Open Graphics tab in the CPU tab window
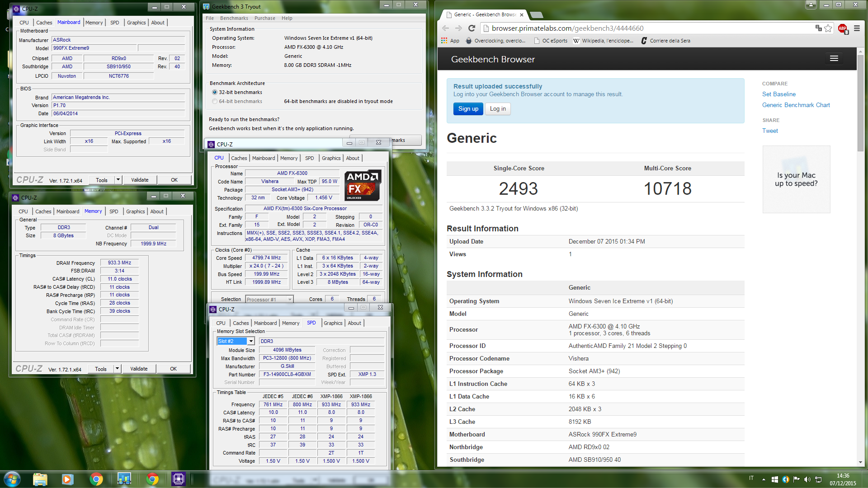The image size is (868, 488). pos(331,158)
